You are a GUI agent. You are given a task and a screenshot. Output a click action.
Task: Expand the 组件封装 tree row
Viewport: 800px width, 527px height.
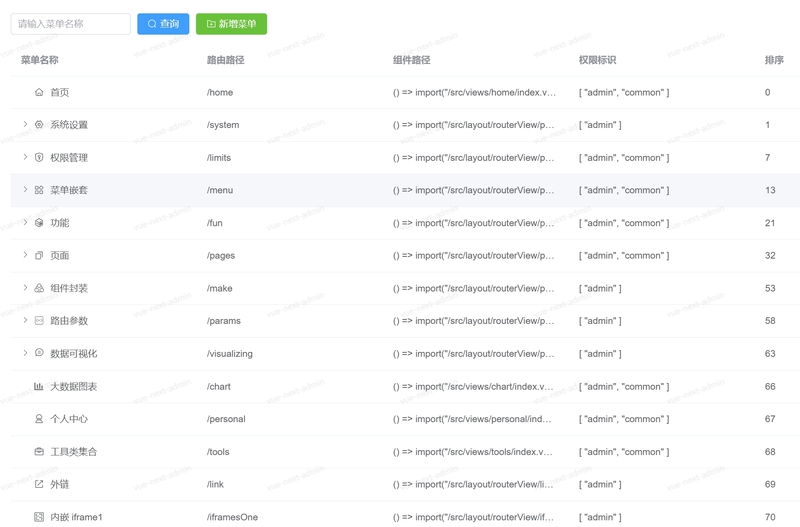(x=25, y=287)
